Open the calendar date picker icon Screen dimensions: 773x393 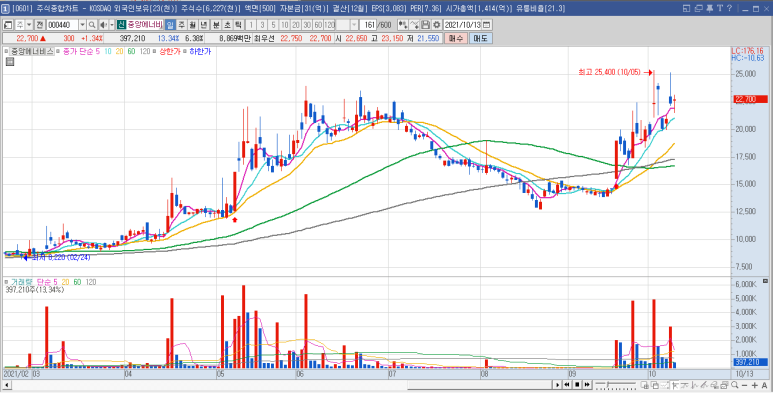pos(487,25)
